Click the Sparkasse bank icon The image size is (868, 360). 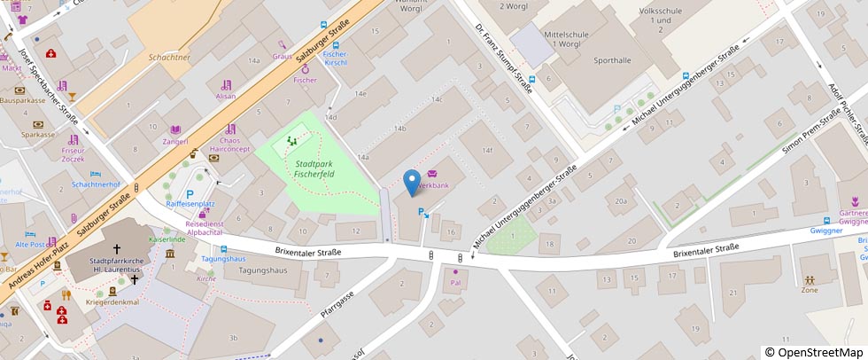coord(38,125)
